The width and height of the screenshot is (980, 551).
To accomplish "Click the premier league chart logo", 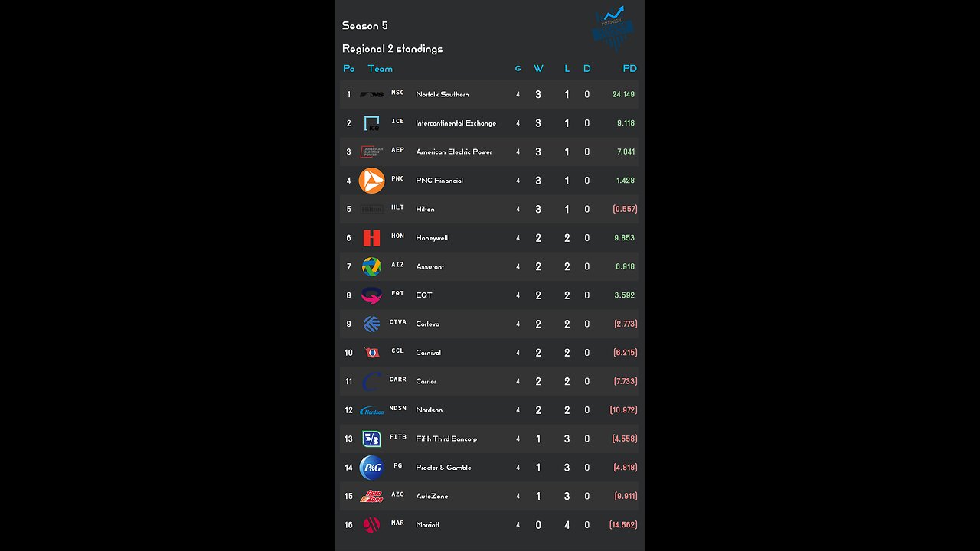I will 613,28.
